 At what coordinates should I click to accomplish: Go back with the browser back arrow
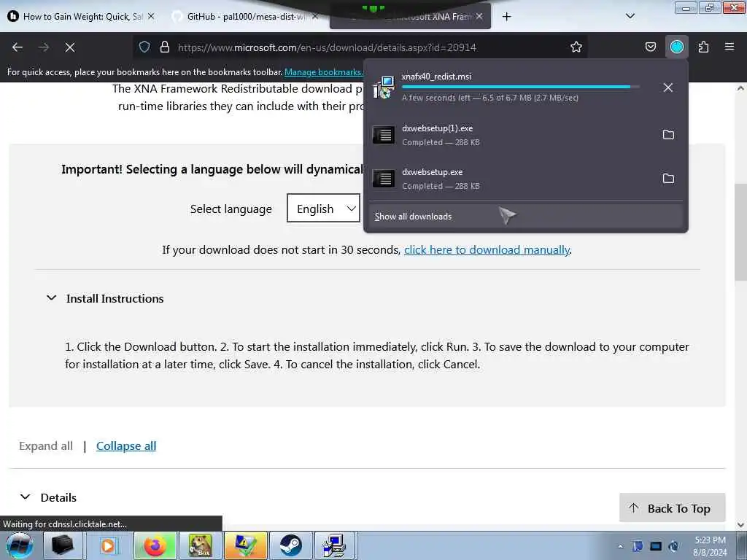pos(18,47)
